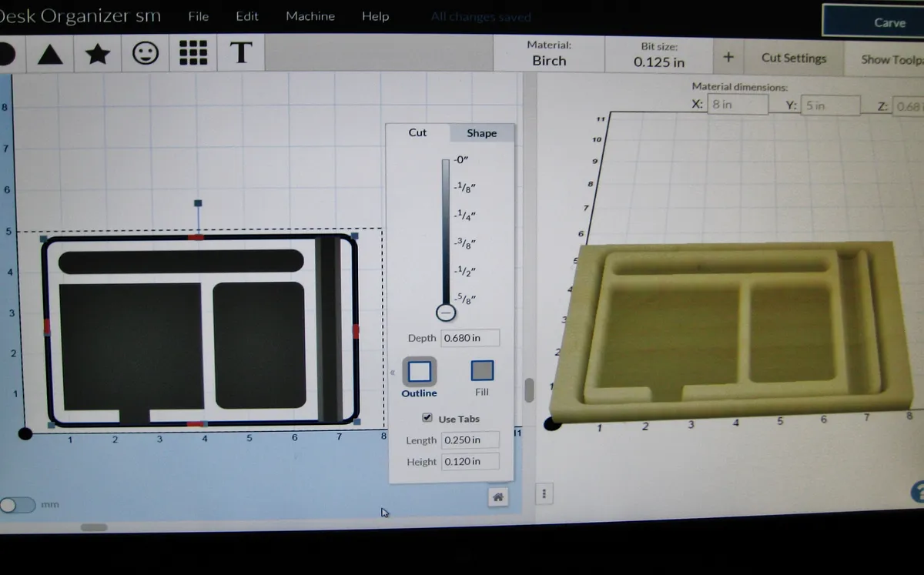924x575 pixels.
Task: Click the Depth input field
Action: click(x=470, y=338)
